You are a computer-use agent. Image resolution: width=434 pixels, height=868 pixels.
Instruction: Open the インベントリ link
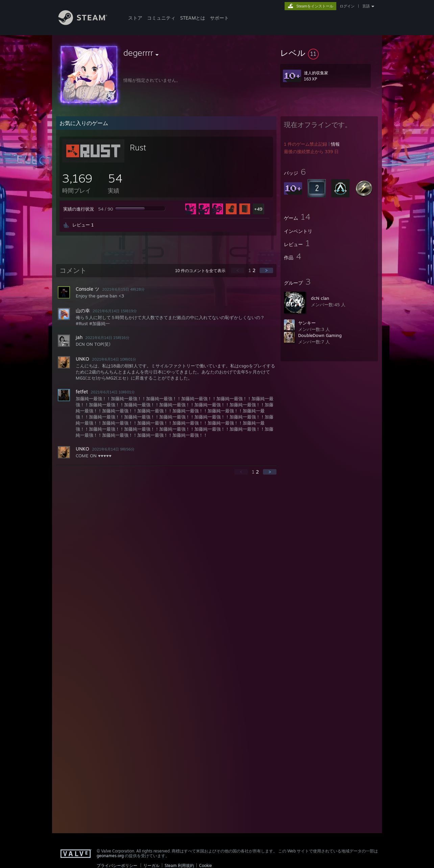298,231
